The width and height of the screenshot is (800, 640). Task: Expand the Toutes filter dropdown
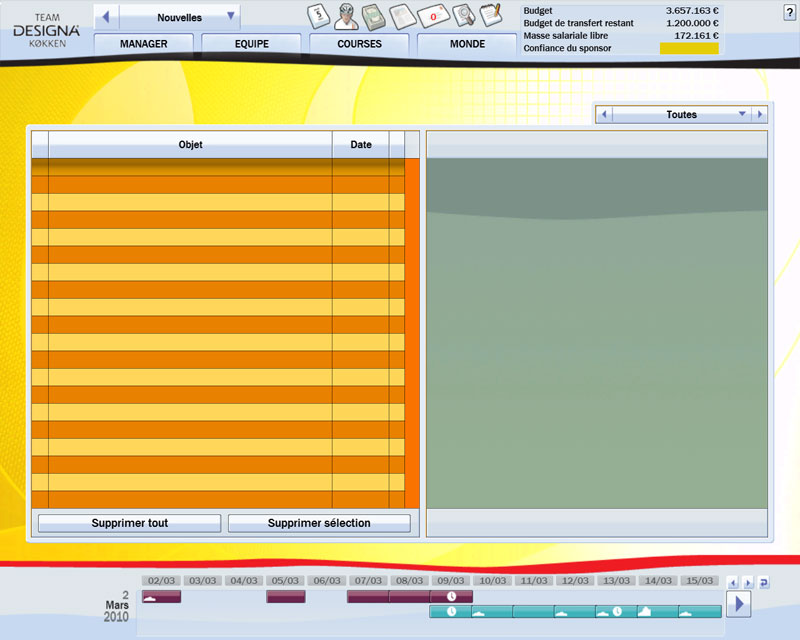click(742, 114)
